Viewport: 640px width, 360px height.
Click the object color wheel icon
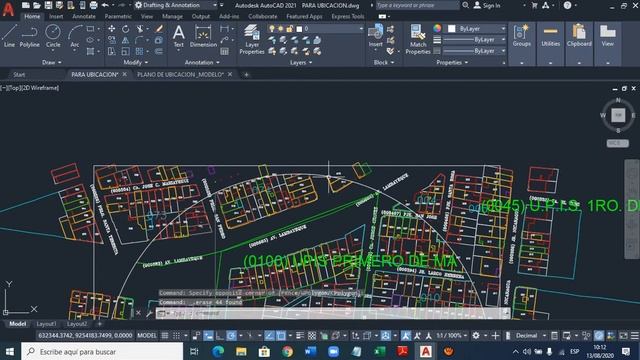pyautogui.click(x=437, y=28)
